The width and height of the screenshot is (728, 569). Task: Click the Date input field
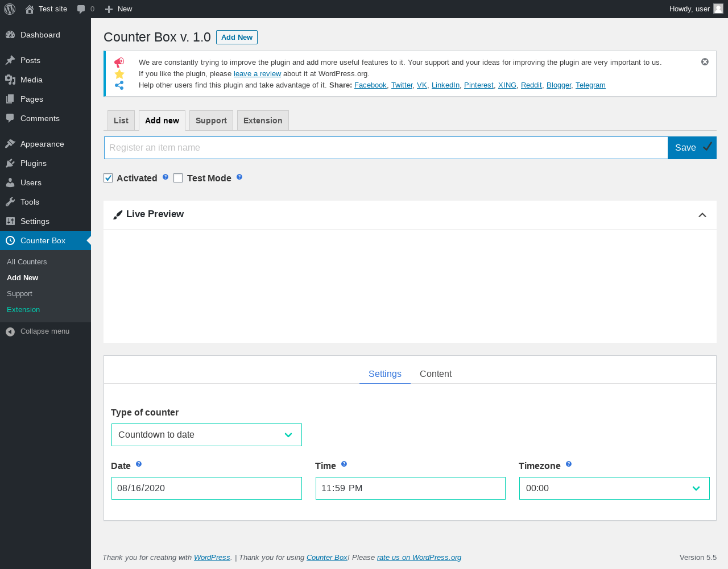click(x=206, y=488)
